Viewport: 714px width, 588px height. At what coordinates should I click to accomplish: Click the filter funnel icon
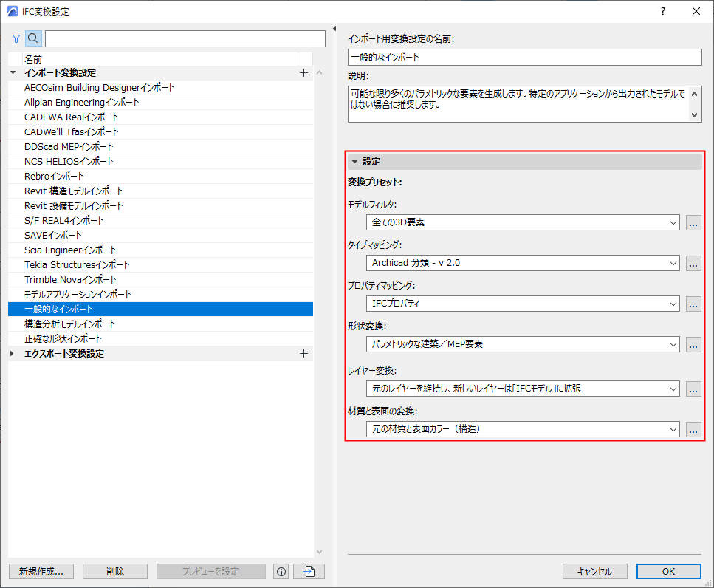click(x=16, y=38)
